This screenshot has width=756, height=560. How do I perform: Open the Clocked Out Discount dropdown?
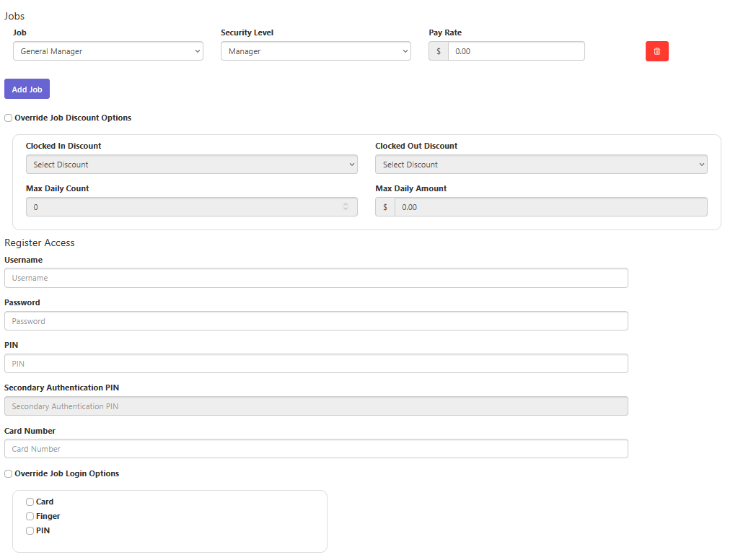(541, 165)
